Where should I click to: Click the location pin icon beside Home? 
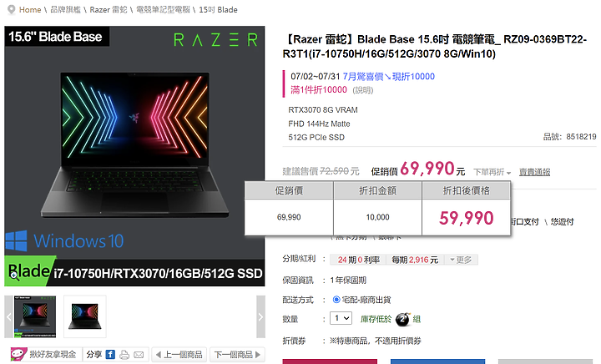[12, 9]
